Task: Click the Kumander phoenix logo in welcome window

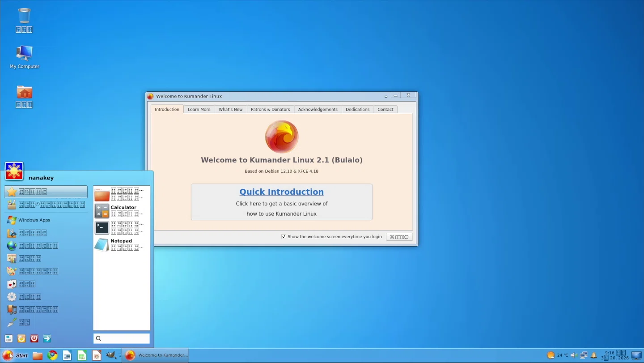Action: click(x=282, y=137)
